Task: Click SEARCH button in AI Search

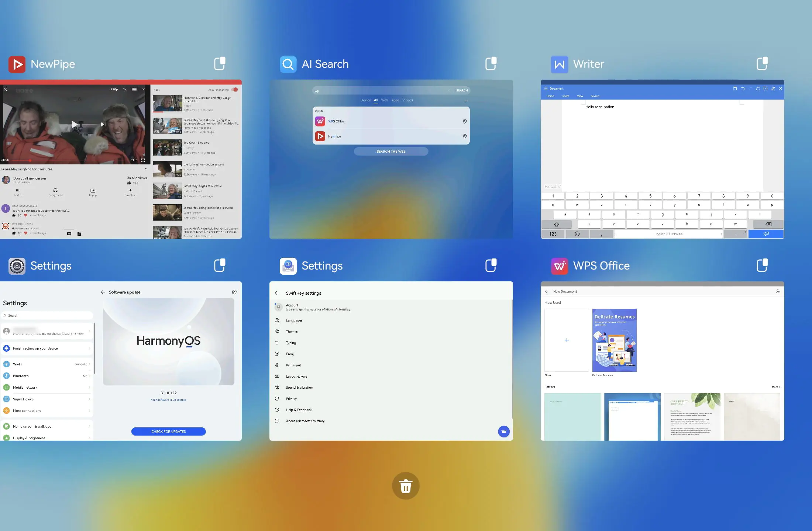Action: (x=462, y=90)
